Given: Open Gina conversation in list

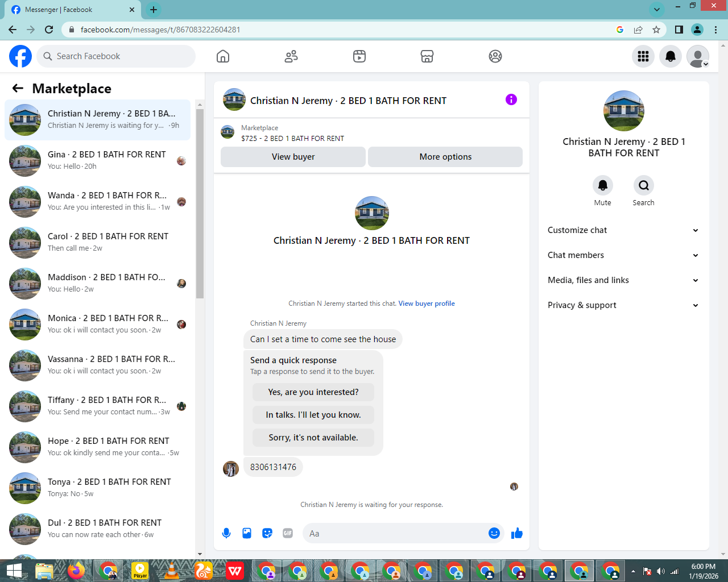Looking at the screenshot, I should click(98, 161).
